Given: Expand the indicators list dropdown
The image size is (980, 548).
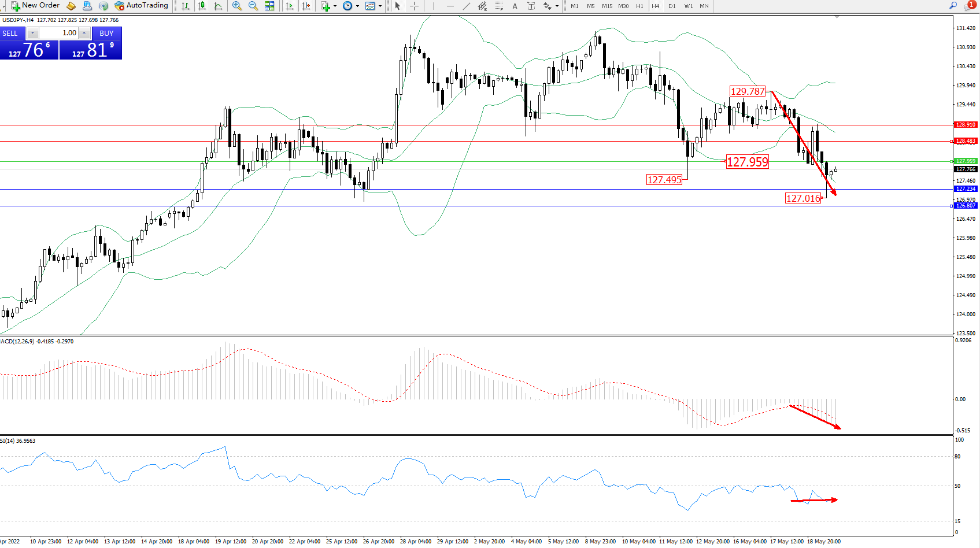Looking at the screenshot, I should point(335,6).
